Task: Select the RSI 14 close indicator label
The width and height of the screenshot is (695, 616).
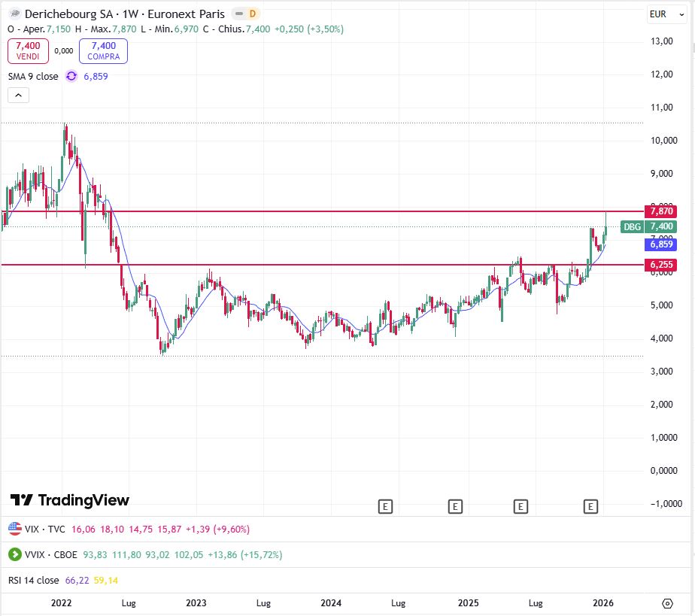Action: click(x=34, y=580)
